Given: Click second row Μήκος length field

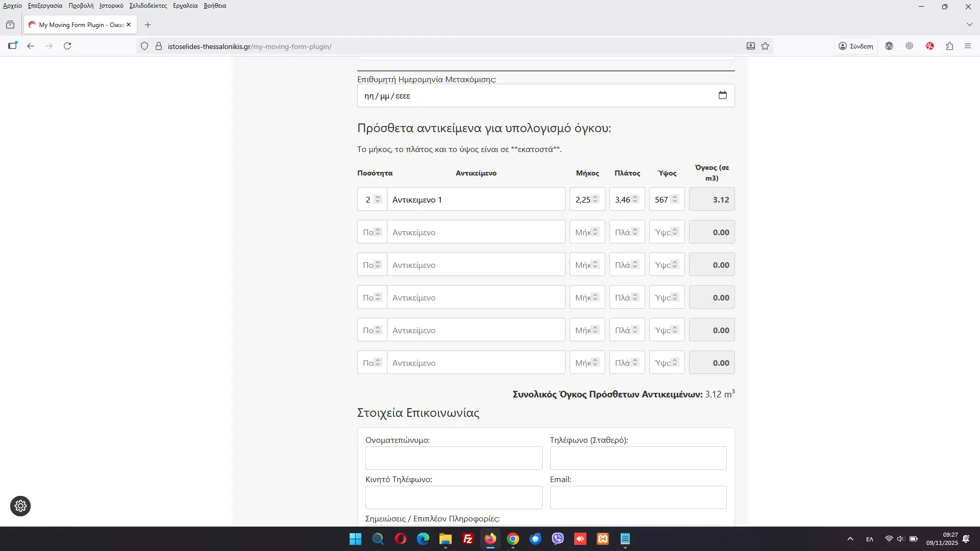Looking at the screenshot, I should [x=587, y=232].
